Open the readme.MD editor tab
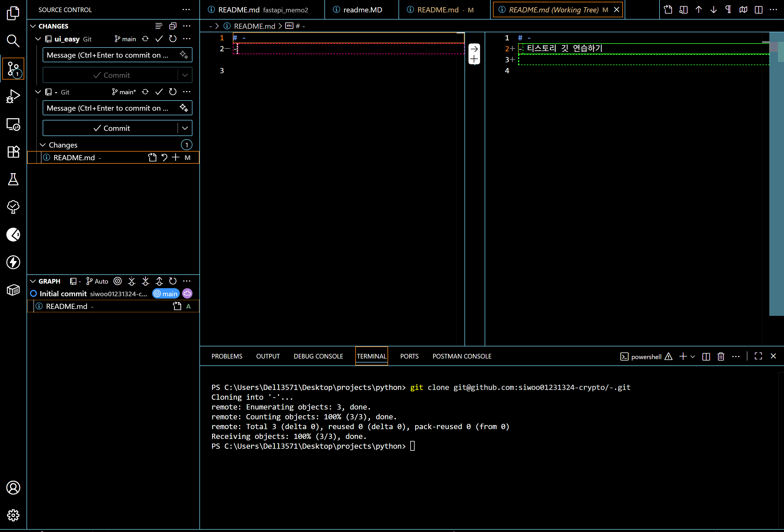The height and width of the screenshot is (532, 784). pyautogui.click(x=362, y=10)
